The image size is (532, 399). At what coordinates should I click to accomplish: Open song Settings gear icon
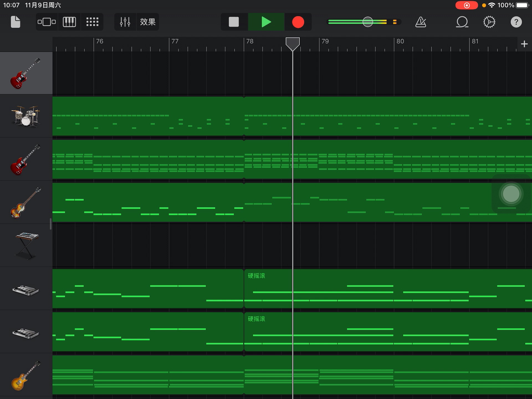tap(489, 22)
